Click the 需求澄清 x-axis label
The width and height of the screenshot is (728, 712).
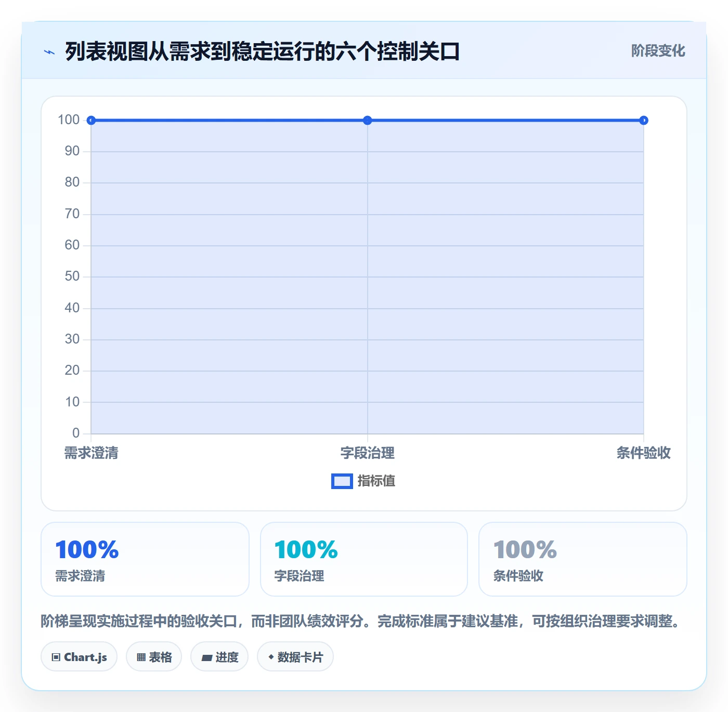[x=92, y=453]
